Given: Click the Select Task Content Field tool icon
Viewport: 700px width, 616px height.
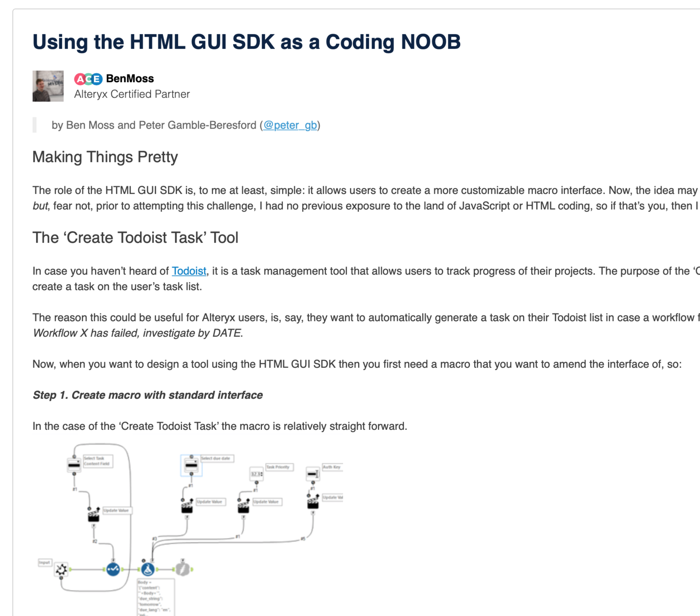Looking at the screenshot, I should [74, 465].
